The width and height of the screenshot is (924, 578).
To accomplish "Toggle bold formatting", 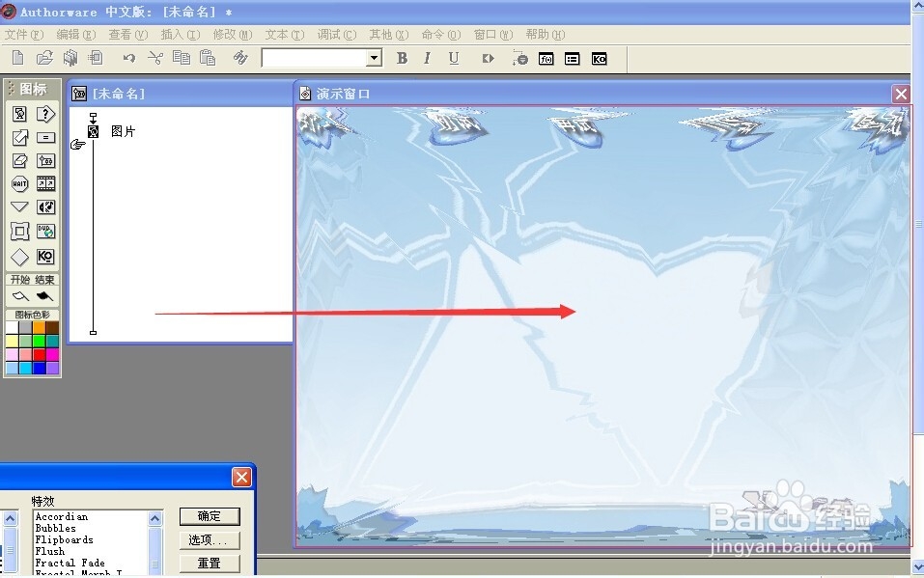I will click(402, 58).
